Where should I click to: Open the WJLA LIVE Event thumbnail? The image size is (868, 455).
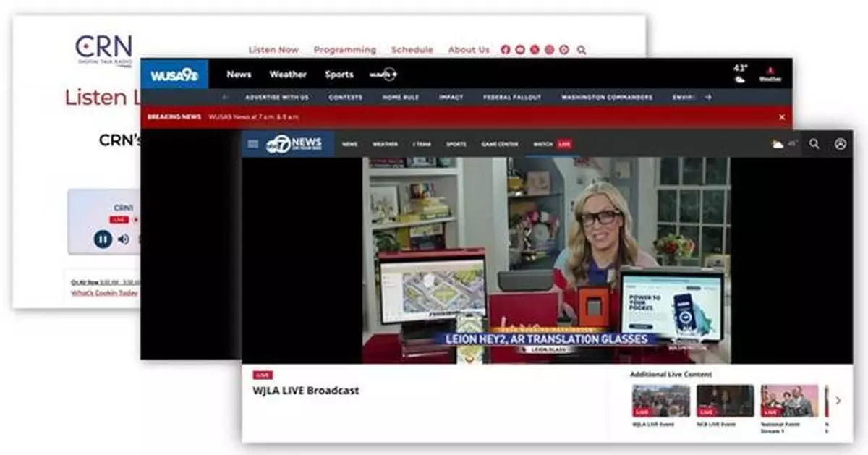point(661,401)
